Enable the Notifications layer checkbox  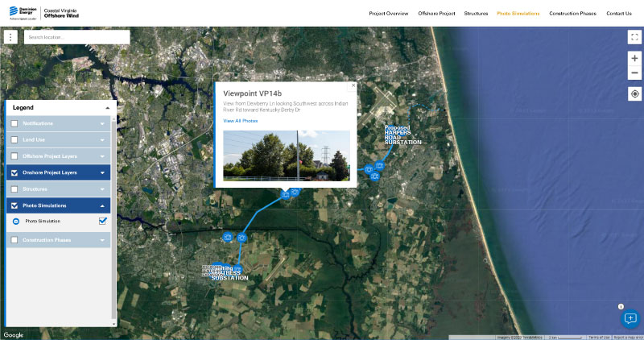click(x=15, y=123)
